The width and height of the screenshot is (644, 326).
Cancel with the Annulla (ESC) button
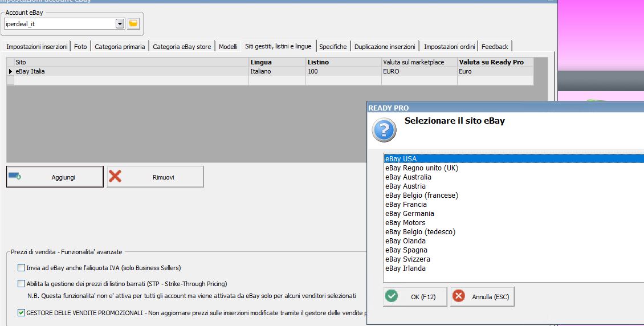coord(482,296)
